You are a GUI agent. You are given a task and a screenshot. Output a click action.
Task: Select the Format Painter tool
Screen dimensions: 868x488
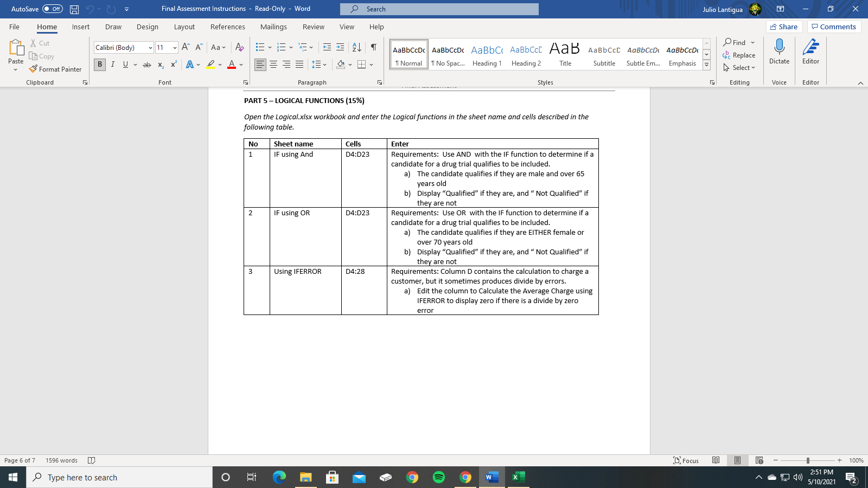tap(56, 69)
